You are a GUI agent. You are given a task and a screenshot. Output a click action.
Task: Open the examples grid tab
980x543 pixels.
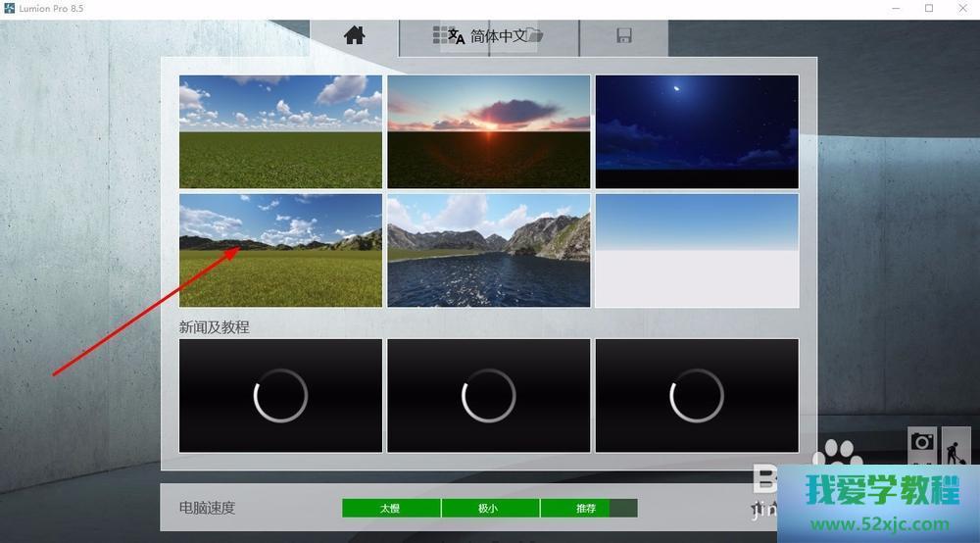tap(441, 35)
